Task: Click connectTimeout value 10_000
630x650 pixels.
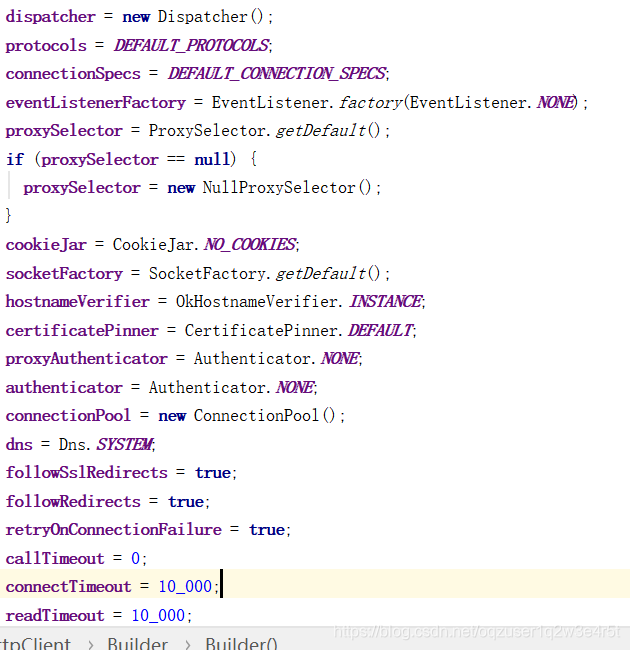Action: (185, 587)
